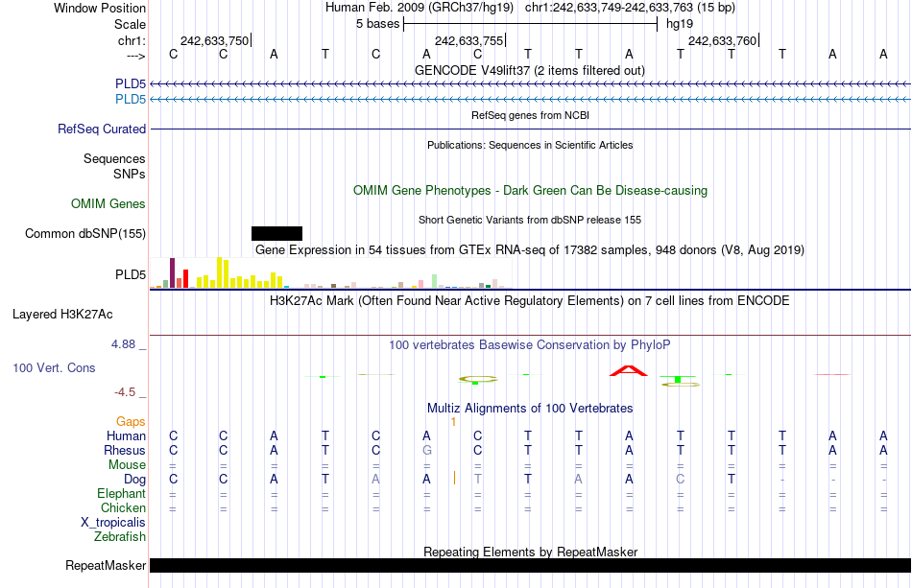
Task: Select the Chicken species label
Action: [123, 507]
